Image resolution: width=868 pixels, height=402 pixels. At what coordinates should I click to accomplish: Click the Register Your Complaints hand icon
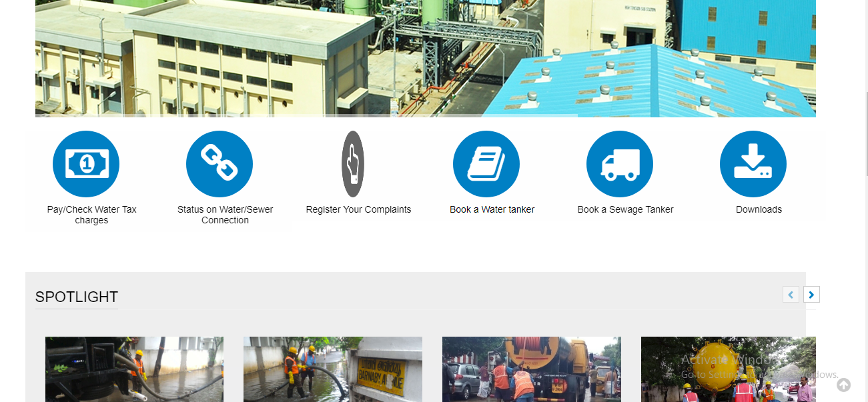(x=353, y=163)
